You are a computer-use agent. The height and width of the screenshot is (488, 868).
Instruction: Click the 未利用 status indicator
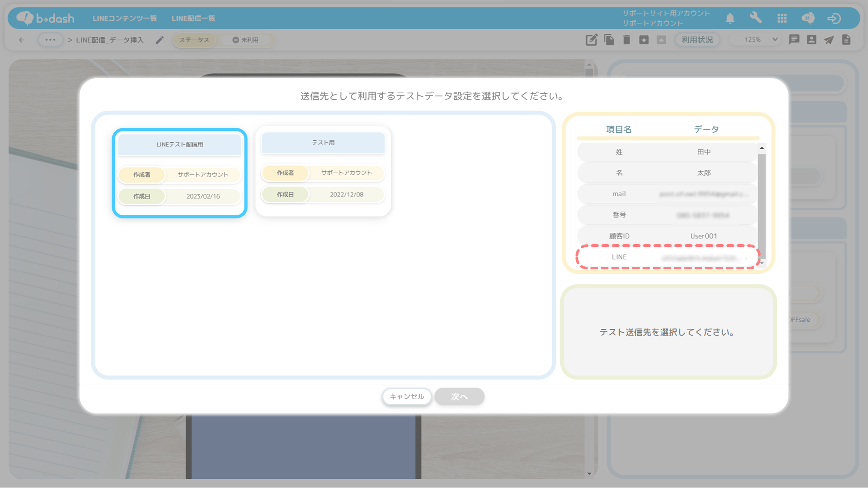click(246, 40)
